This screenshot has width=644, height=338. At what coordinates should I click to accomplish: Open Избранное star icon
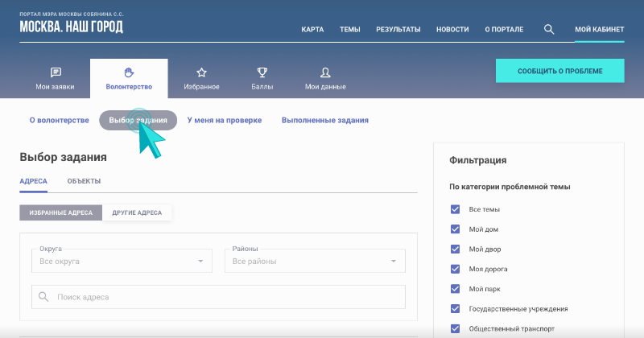click(x=201, y=72)
